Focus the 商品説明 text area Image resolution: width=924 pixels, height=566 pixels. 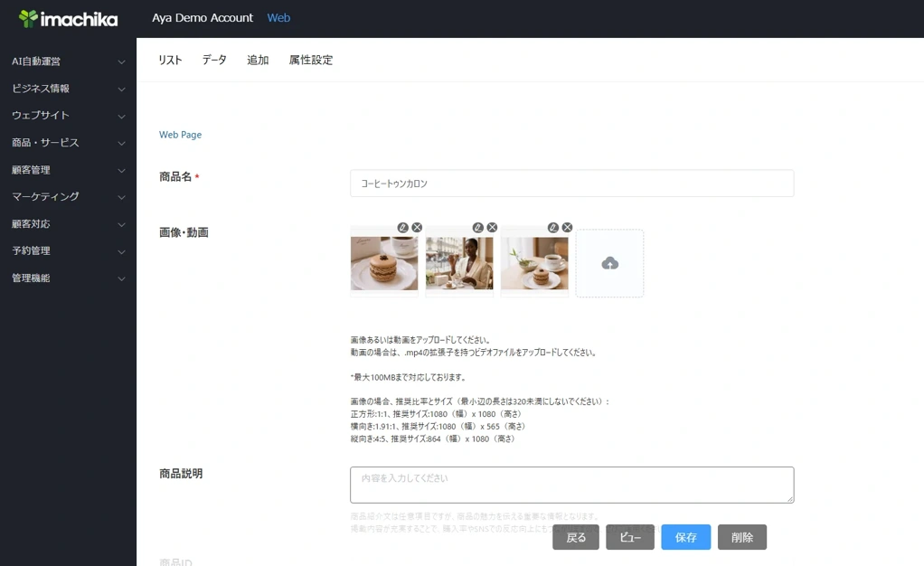[571, 486]
